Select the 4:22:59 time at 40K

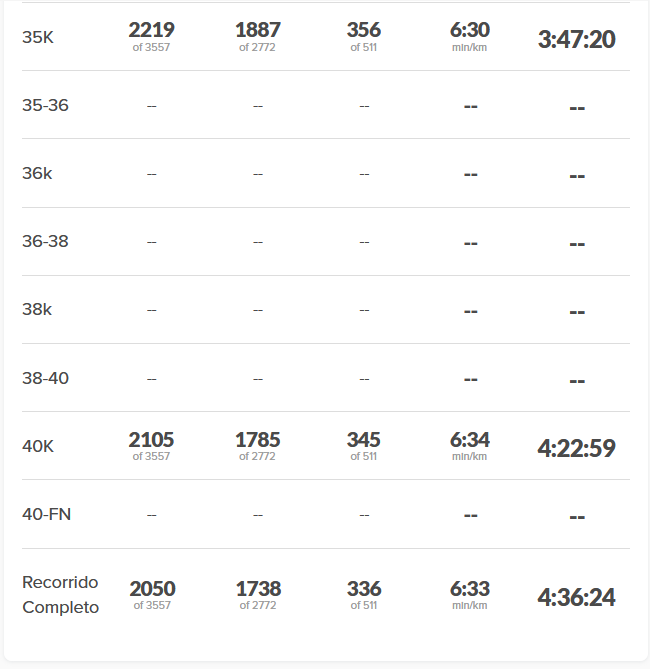pos(576,448)
